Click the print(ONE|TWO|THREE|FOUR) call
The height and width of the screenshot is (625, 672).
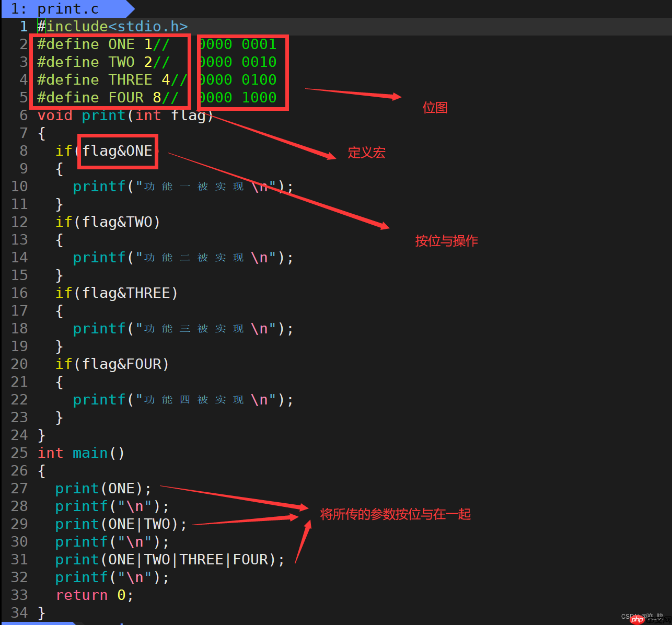point(170,560)
